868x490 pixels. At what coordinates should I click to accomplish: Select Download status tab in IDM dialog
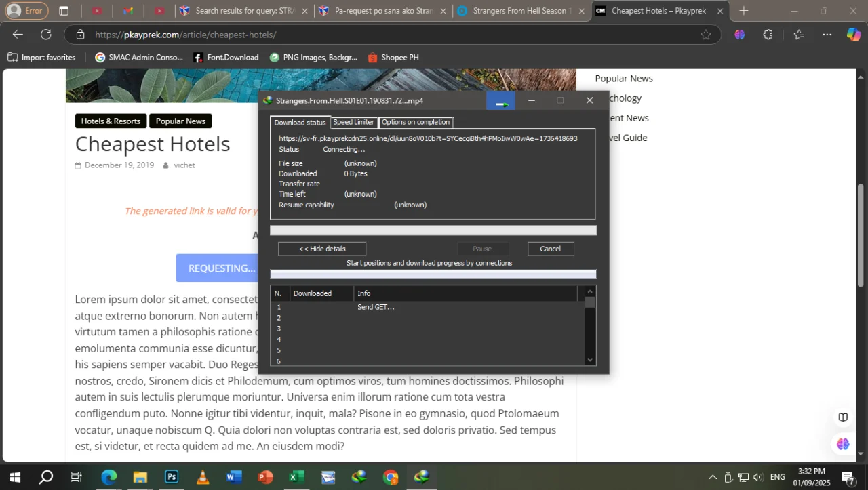pyautogui.click(x=300, y=123)
